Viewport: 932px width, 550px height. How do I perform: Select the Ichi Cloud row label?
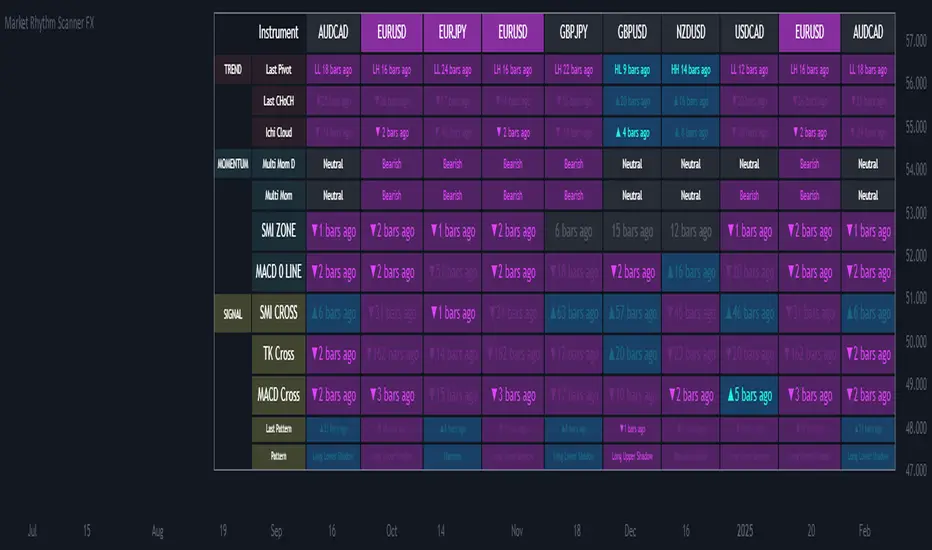point(279,132)
